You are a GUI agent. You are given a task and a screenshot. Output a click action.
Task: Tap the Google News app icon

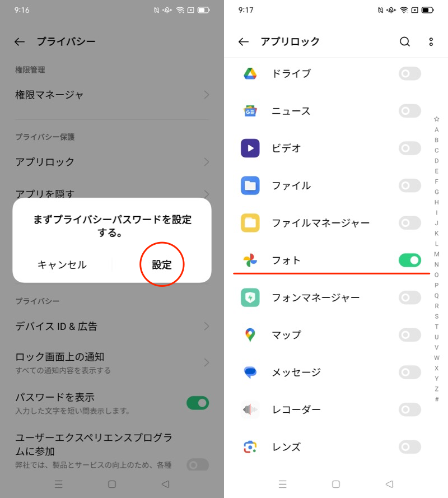coord(250,111)
